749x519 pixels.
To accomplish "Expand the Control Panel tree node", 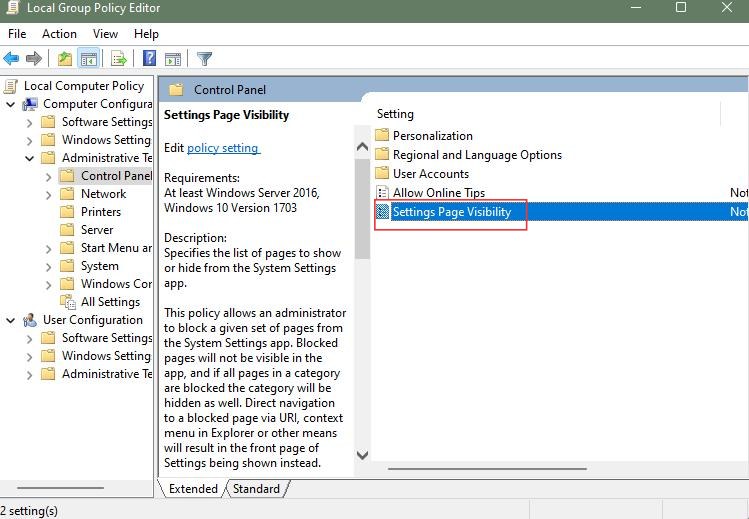I will click(48, 177).
